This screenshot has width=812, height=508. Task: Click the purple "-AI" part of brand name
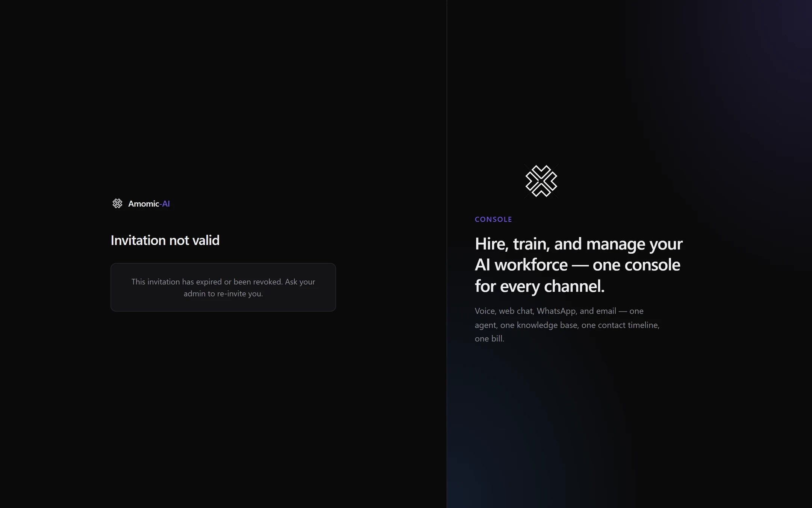pyautogui.click(x=165, y=204)
